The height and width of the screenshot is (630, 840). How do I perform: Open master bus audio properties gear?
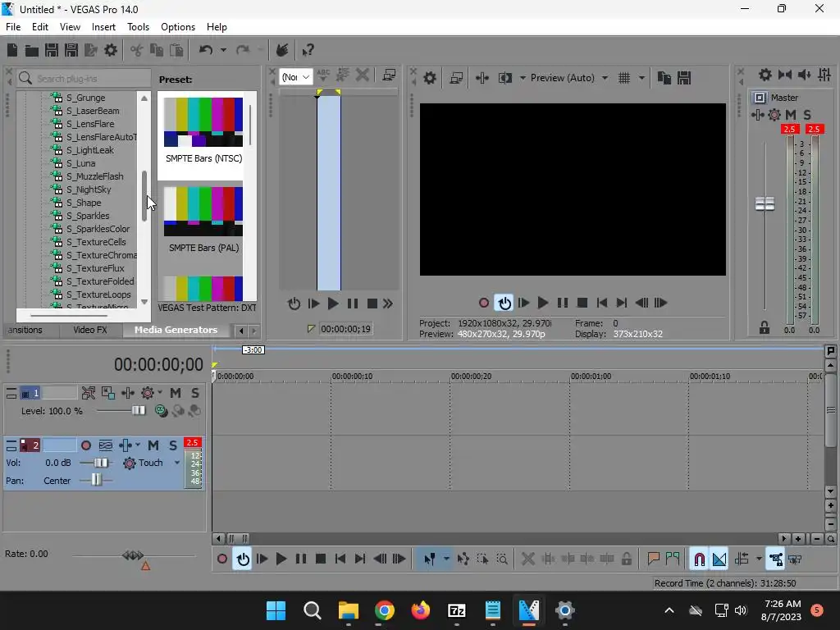(765, 75)
